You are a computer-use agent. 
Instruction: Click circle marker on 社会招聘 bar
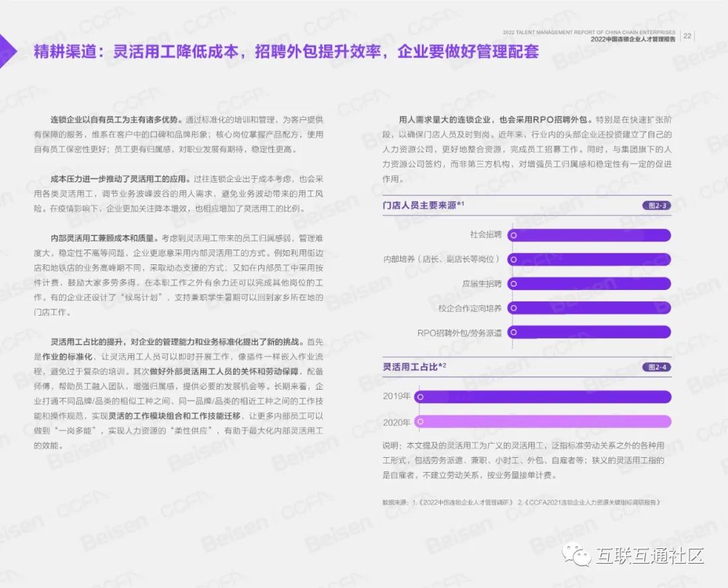pos(514,235)
